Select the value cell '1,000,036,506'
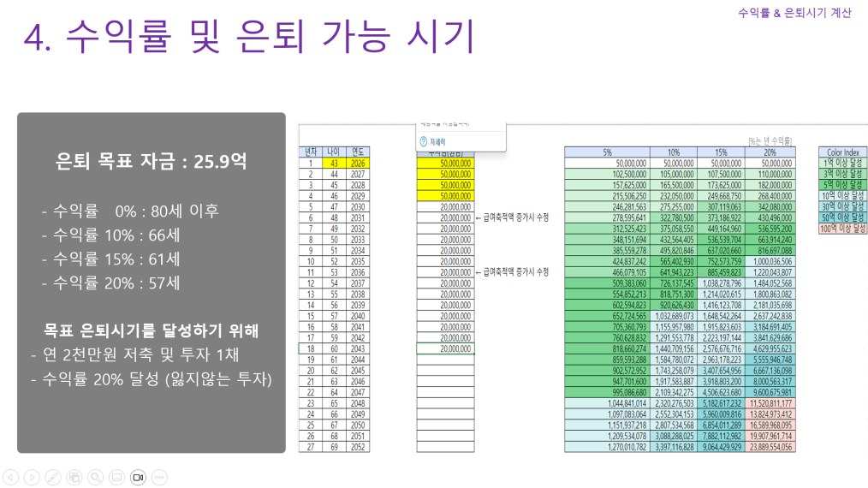The width and height of the screenshot is (868, 488). pos(770,261)
